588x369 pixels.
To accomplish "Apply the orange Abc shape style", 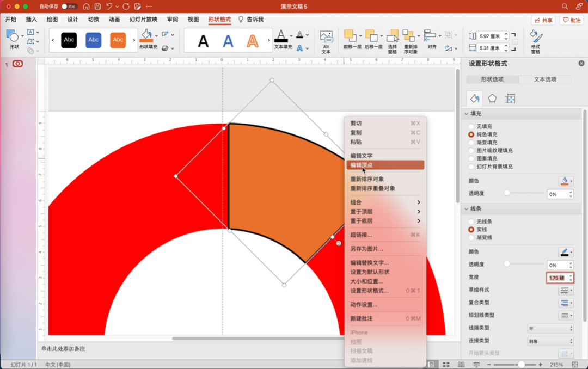I will point(118,40).
